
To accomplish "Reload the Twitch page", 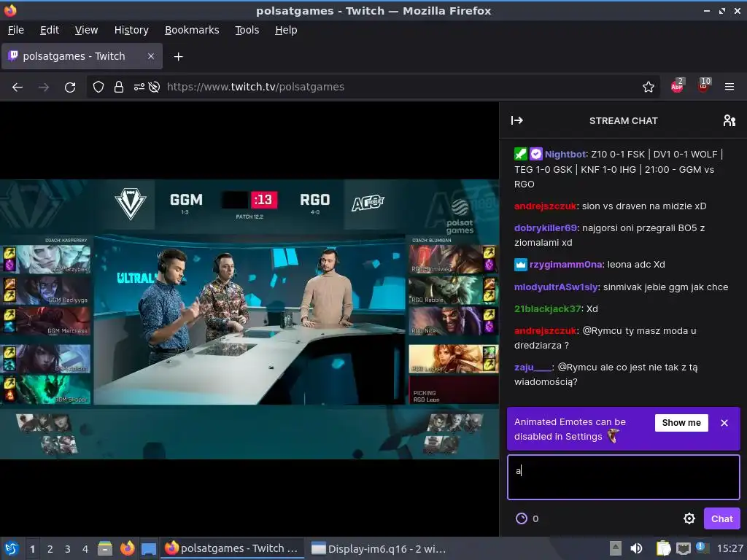I will point(70,87).
